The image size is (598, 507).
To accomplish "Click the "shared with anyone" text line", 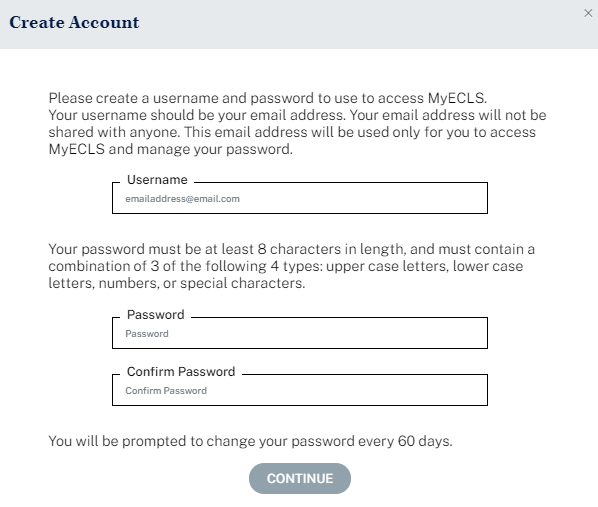I will click(x=292, y=132).
